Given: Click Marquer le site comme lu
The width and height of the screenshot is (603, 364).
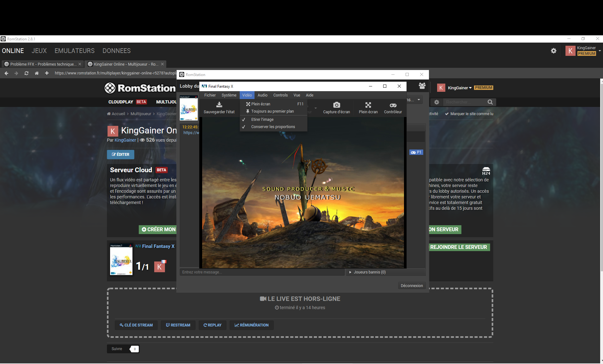Looking at the screenshot, I should pyautogui.click(x=469, y=114).
